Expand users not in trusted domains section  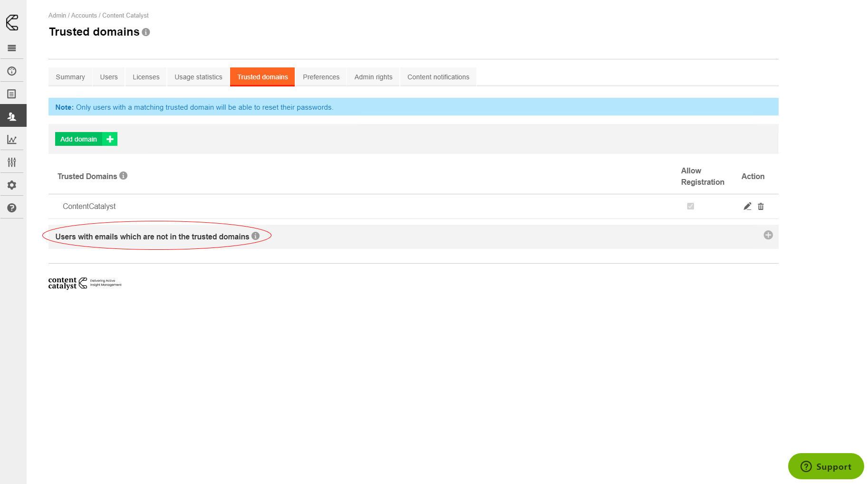[768, 235]
